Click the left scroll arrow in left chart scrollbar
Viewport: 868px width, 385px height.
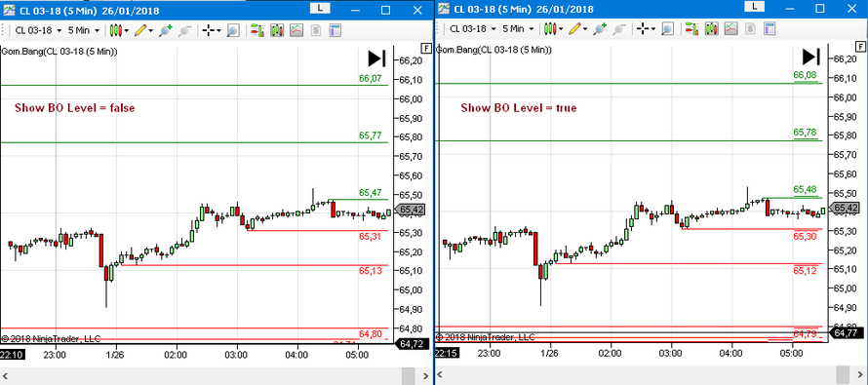coord(6,376)
